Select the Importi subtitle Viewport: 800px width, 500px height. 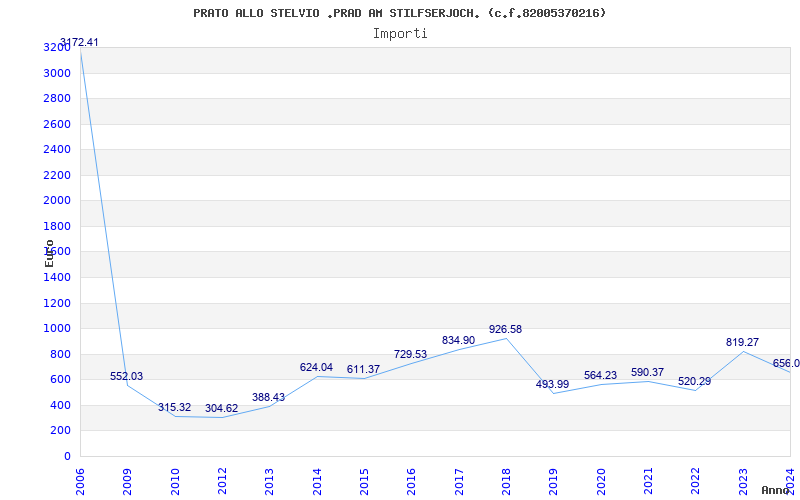coord(400,34)
